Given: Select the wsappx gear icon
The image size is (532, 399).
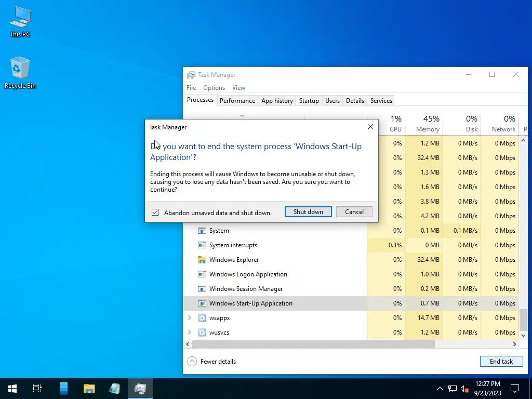Looking at the screenshot, I should 202,318.
